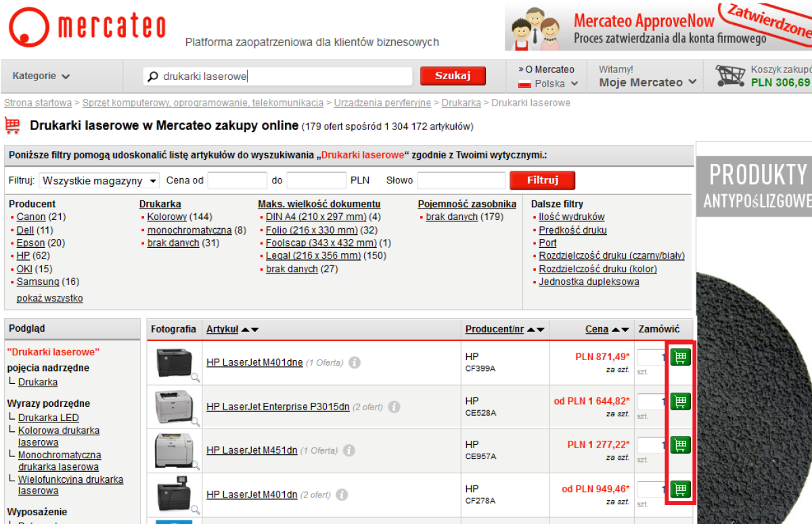Add HP LaserJet M451dn to cart
This screenshot has width=812, height=524.
(x=681, y=445)
